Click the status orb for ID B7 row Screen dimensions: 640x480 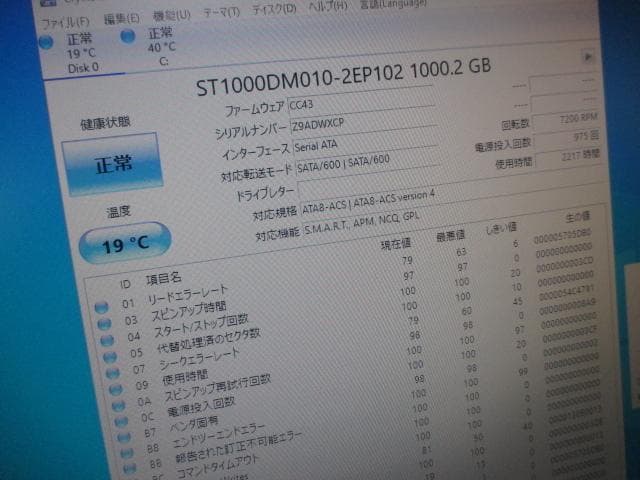coord(124,437)
